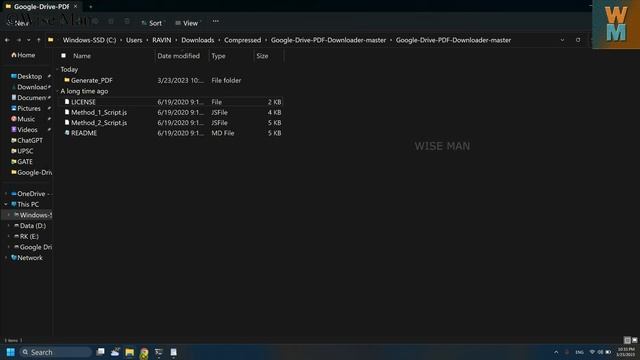This screenshot has width=640, height=360.
Task: Open Videos in the navigation pane
Action: pos(24,129)
